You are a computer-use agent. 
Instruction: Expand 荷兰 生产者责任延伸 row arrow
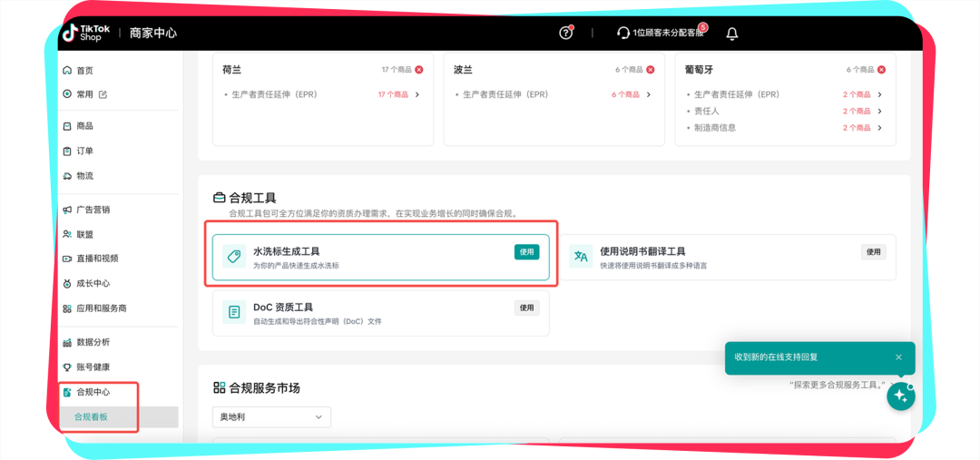tap(416, 95)
